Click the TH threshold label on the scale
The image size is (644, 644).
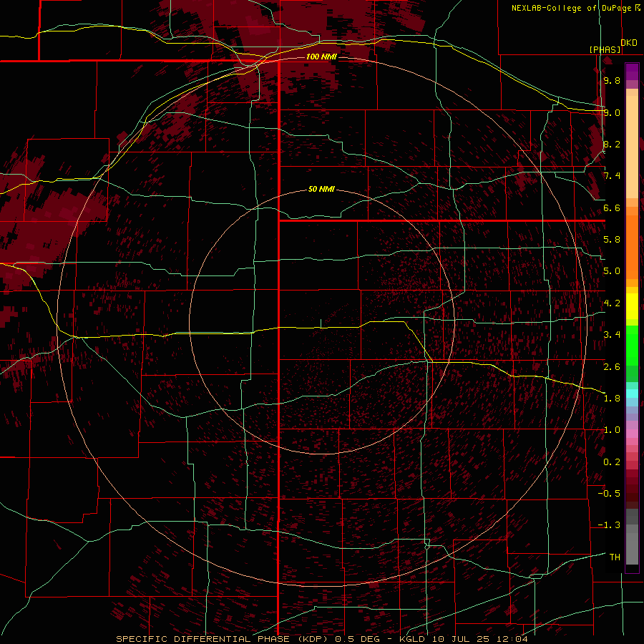pyautogui.click(x=615, y=557)
